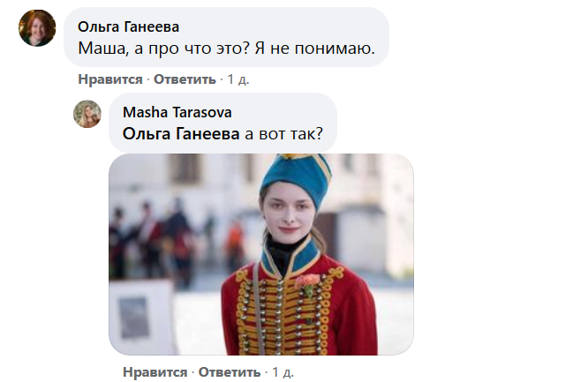Like Ольга Ганеева's comment with Нравится
Image resolution: width=588 pixels, height=382 pixels.
[110, 79]
